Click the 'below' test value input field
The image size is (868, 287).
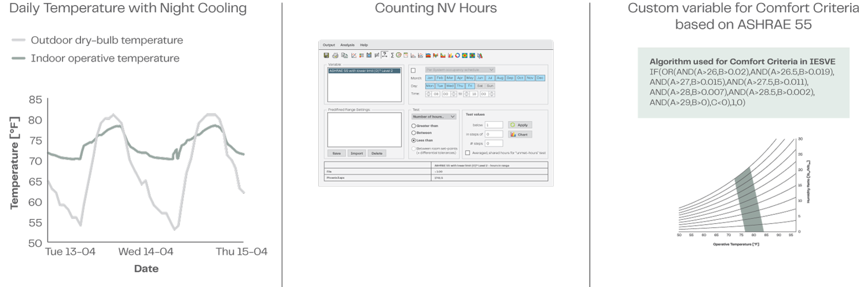click(x=494, y=124)
